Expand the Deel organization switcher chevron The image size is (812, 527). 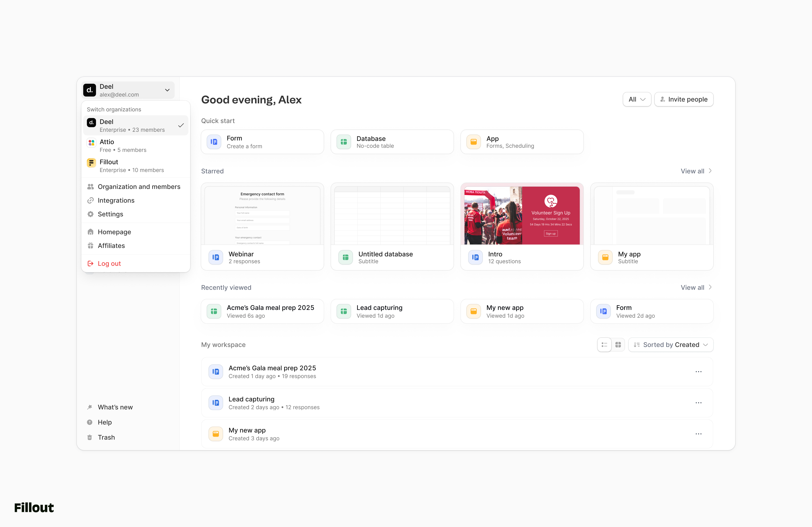coord(167,90)
